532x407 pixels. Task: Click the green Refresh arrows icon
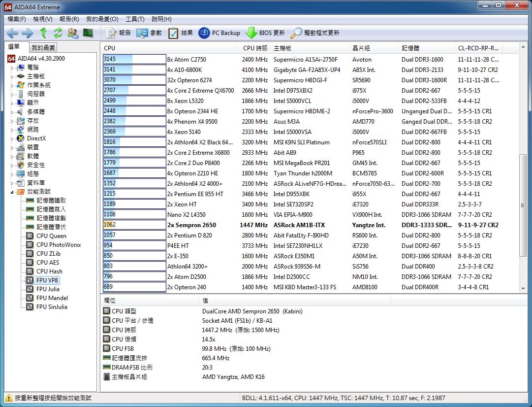[58, 33]
